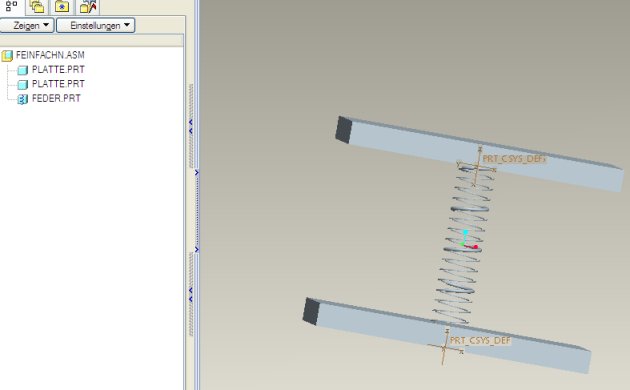This screenshot has height=390, width=630.
Task: Select the dark end face of upper plate
Action: [344, 129]
